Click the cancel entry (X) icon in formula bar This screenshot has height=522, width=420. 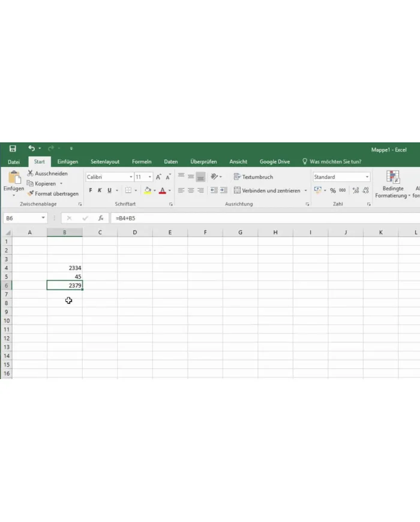[x=69, y=218]
